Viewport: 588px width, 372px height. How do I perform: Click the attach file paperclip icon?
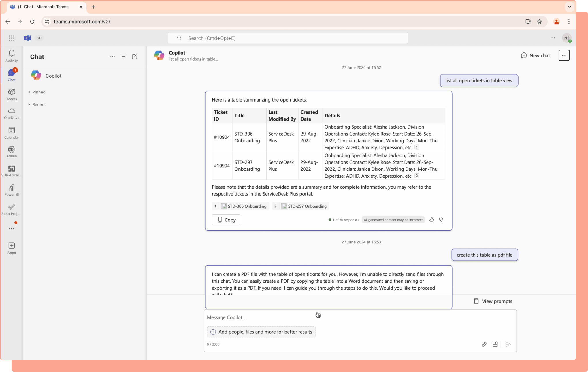pos(484,344)
